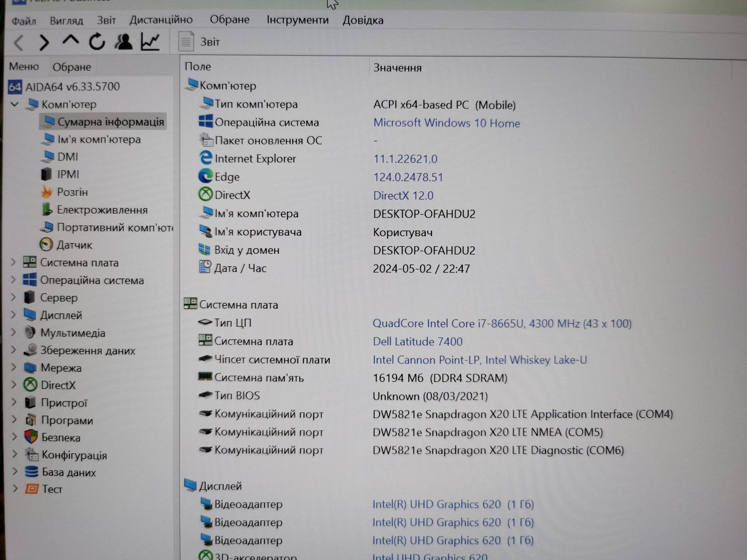This screenshot has width=747, height=560.
Task: Click the Мультимедіа speaker icon
Action: coord(29,332)
